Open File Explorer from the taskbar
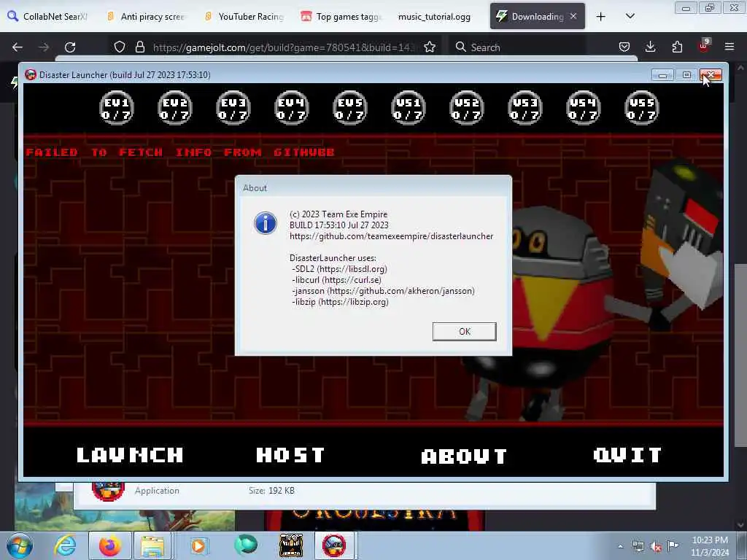 point(152,545)
